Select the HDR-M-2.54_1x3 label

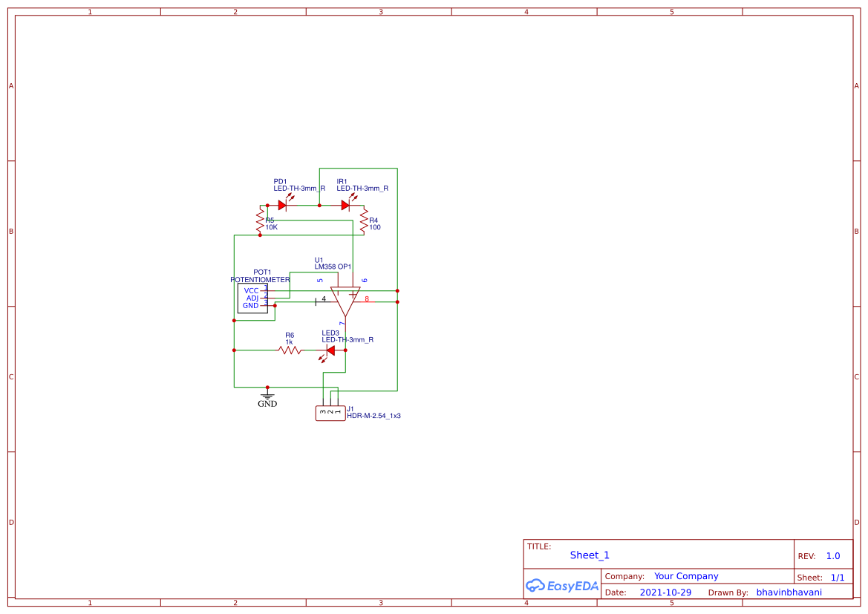(x=373, y=416)
